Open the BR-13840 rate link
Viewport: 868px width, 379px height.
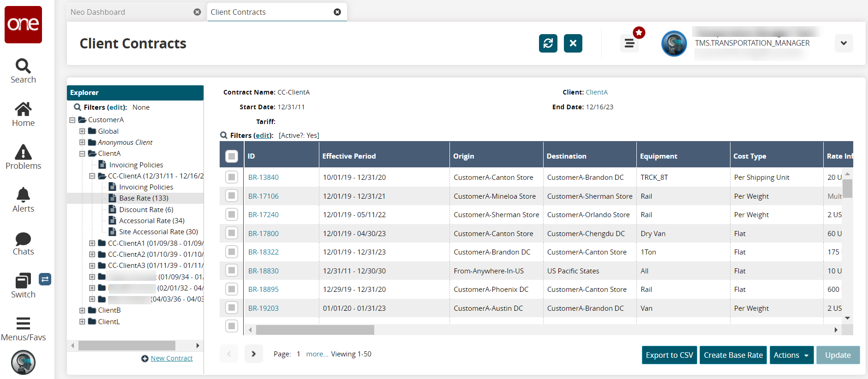pos(263,177)
